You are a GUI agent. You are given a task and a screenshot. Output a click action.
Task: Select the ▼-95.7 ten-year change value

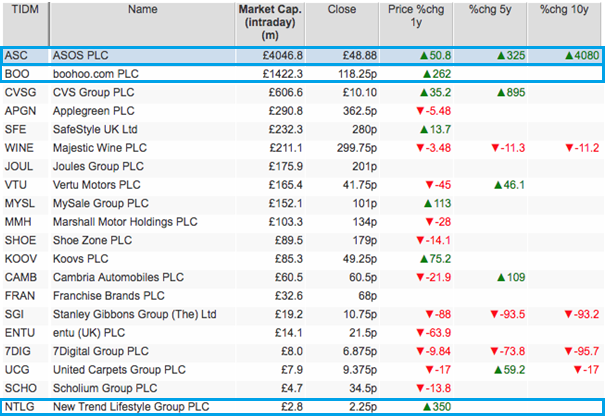click(x=582, y=352)
